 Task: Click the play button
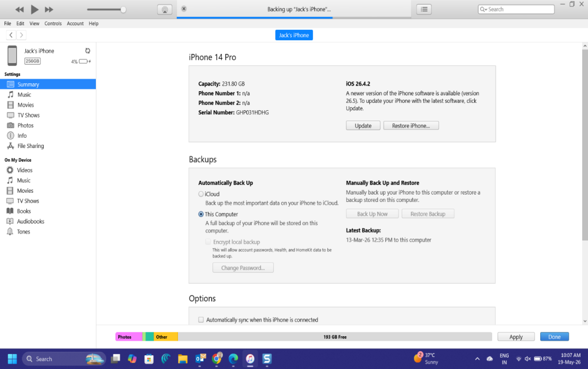click(x=34, y=9)
